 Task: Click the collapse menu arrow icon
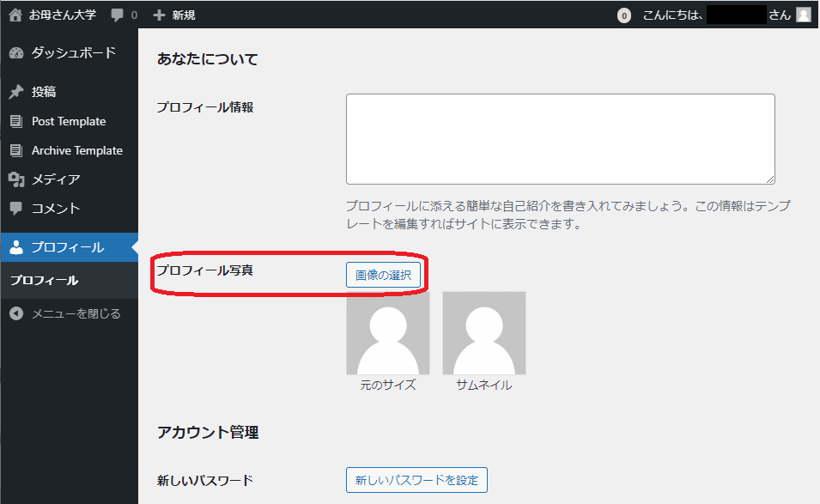click(16, 313)
